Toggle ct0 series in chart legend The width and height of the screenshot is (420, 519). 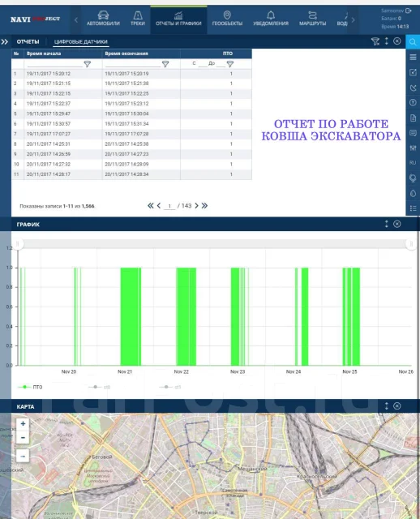pos(100,387)
